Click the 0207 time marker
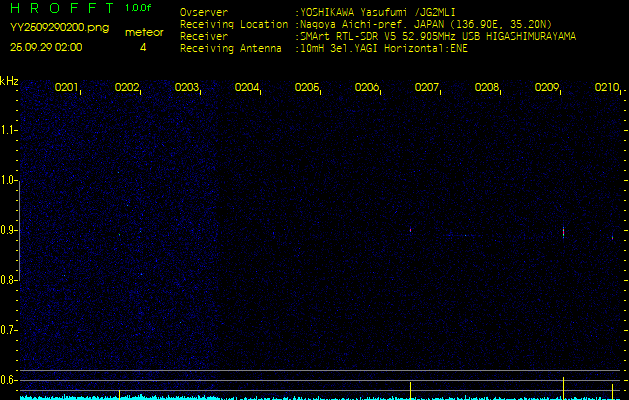 coord(426,87)
